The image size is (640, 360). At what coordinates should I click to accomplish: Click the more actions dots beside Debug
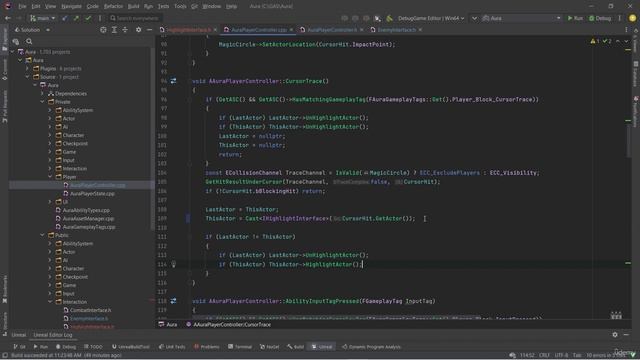point(620,18)
